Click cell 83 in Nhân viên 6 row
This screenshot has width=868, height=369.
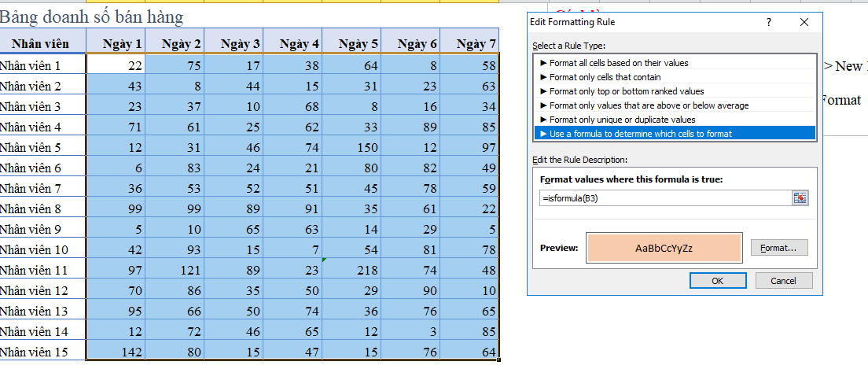point(175,168)
